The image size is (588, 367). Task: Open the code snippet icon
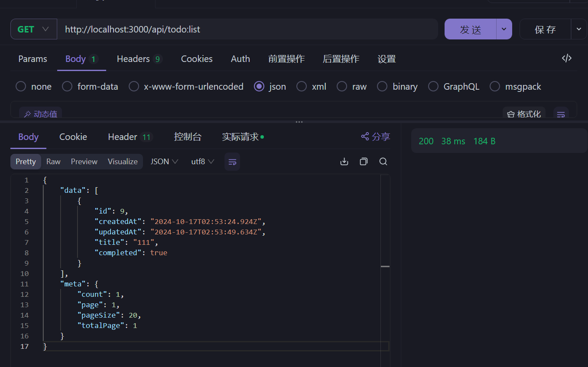point(566,58)
